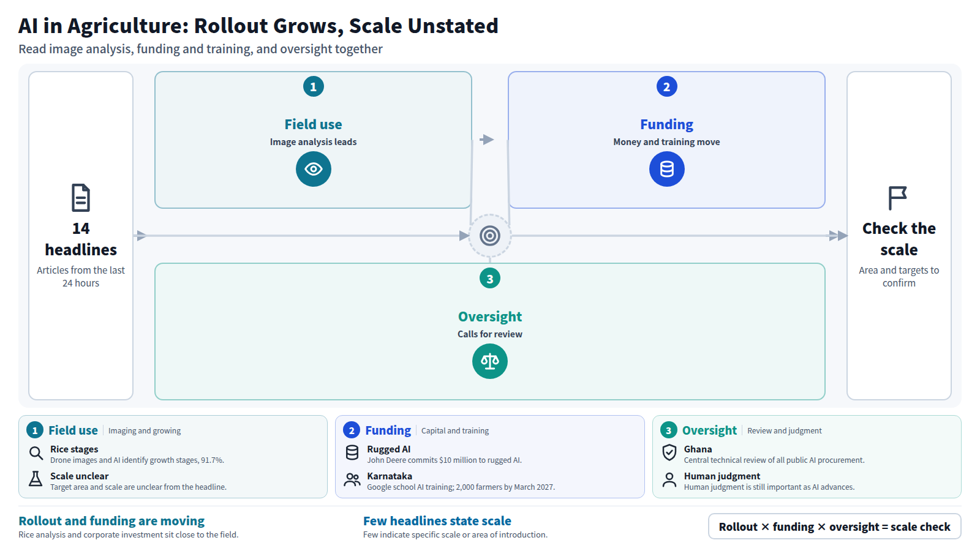Click the database coin icon under Funding
Viewport: 980px width, 551px height.
tap(666, 169)
